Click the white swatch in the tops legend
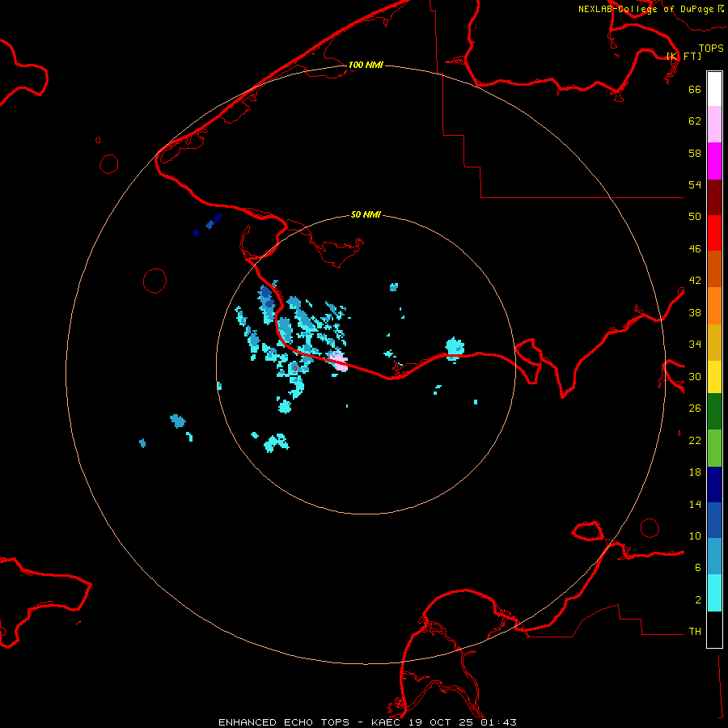This screenshot has width=728, height=728. 714,89
